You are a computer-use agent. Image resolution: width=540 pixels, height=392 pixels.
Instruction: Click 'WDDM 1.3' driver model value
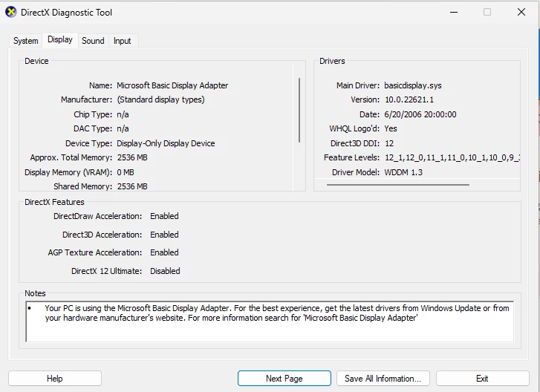tap(403, 172)
